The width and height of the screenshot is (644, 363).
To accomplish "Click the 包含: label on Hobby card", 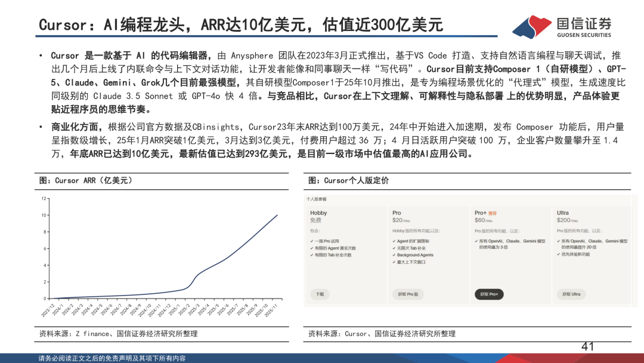I will tap(315, 230).
